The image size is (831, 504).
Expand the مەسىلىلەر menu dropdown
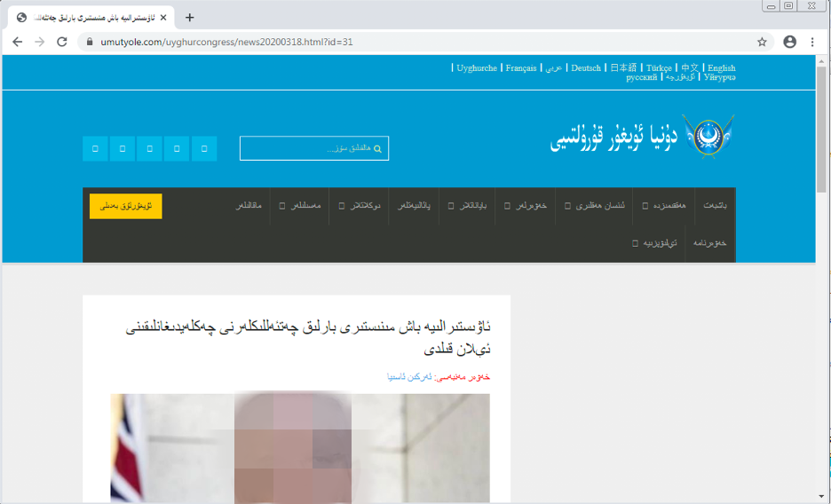tap(300, 205)
